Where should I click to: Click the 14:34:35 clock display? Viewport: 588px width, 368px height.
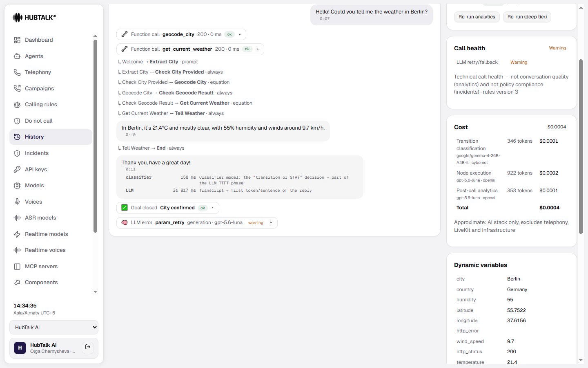click(25, 306)
